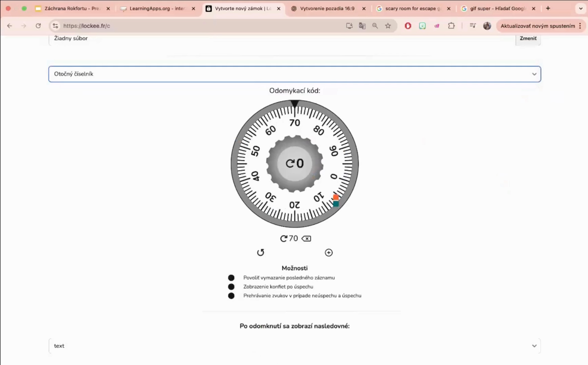
Task: Click the counter-clockwise rotation icon below dial
Action: point(261,252)
